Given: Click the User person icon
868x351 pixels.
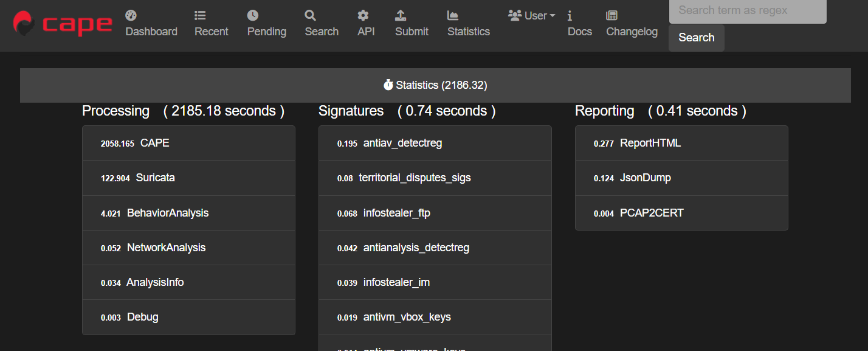Looking at the screenshot, I should tap(516, 15).
